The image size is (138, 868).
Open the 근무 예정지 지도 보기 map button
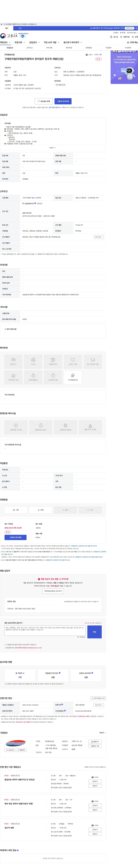tap(99, 237)
